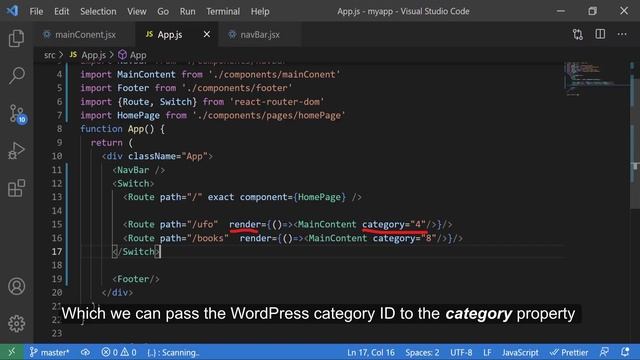Click the code minimap preview
The image size is (640, 360).
596,79
